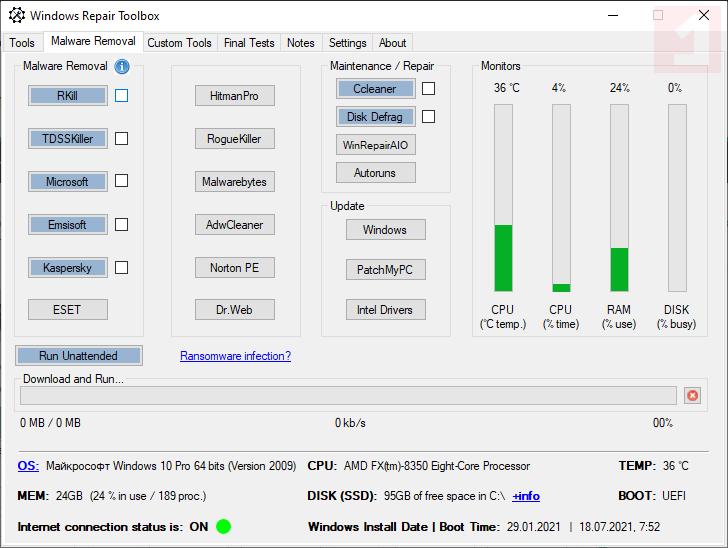Image resolution: width=728 pixels, height=548 pixels.
Task: Click the BOOT: UEFI text
Action: point(652,496)
